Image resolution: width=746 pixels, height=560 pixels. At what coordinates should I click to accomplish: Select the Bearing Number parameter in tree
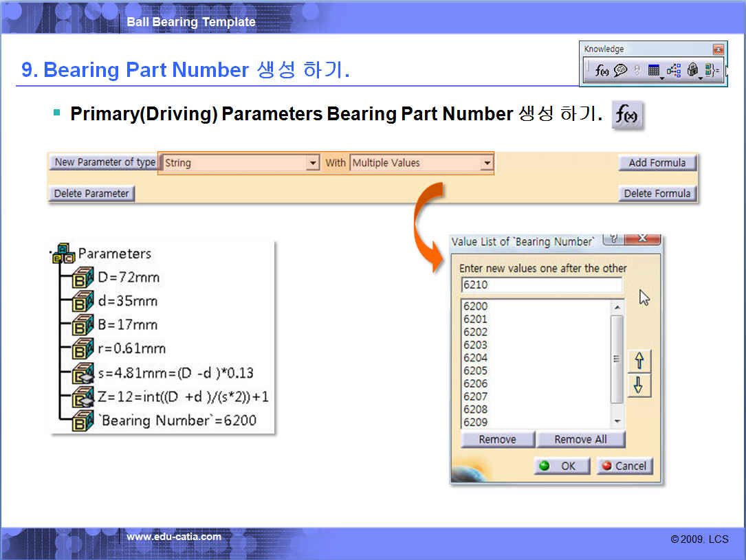[178, 421]
